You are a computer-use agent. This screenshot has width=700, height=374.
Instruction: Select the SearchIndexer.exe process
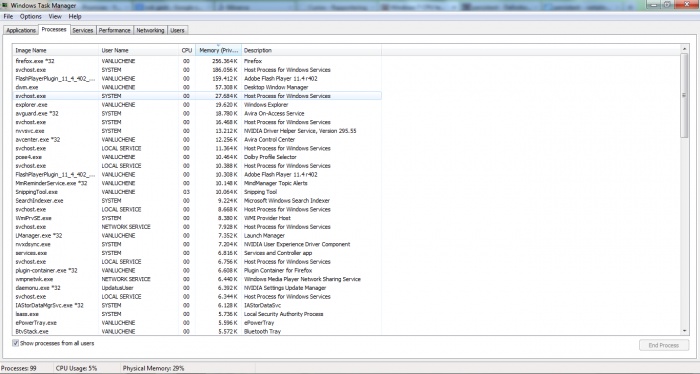197,200
